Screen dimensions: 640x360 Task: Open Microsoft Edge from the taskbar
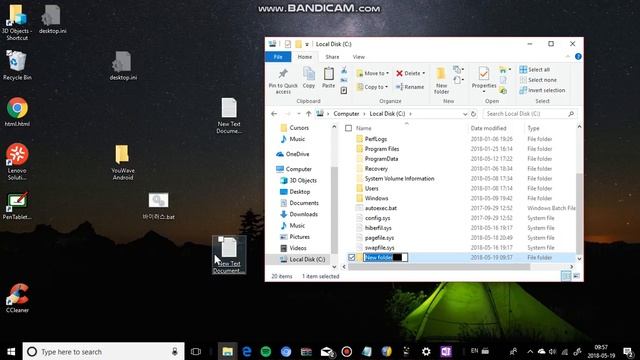(247, 351)
